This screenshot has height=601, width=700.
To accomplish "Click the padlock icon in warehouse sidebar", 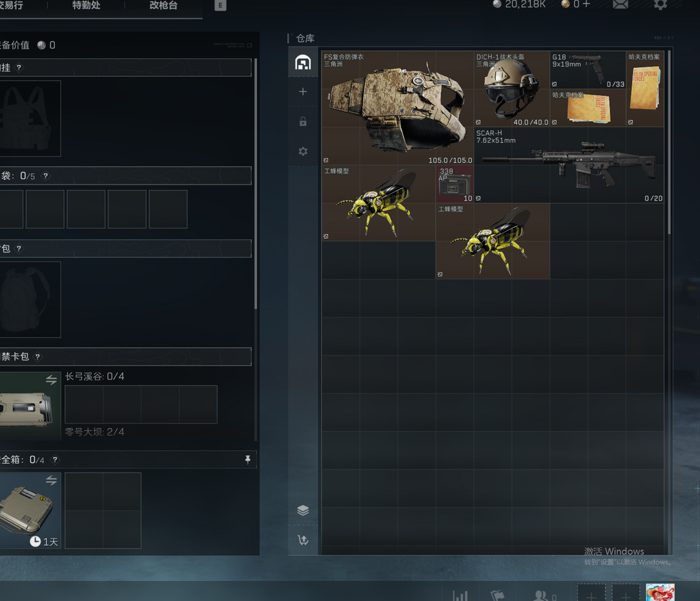I will (x=303, y=121).
